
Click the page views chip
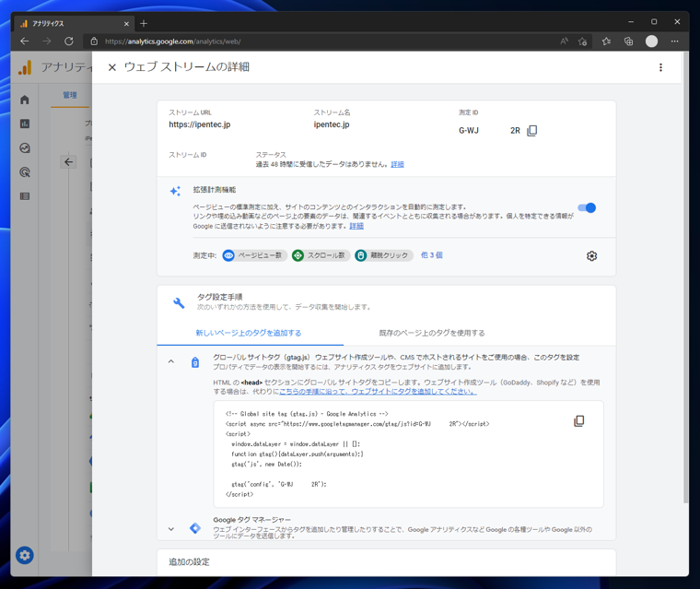pyautogui.click(x=254, y=255)
